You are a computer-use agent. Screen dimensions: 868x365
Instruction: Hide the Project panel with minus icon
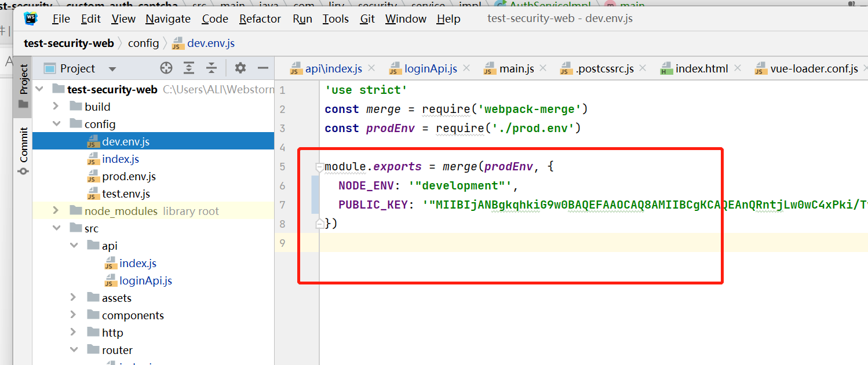263,68
